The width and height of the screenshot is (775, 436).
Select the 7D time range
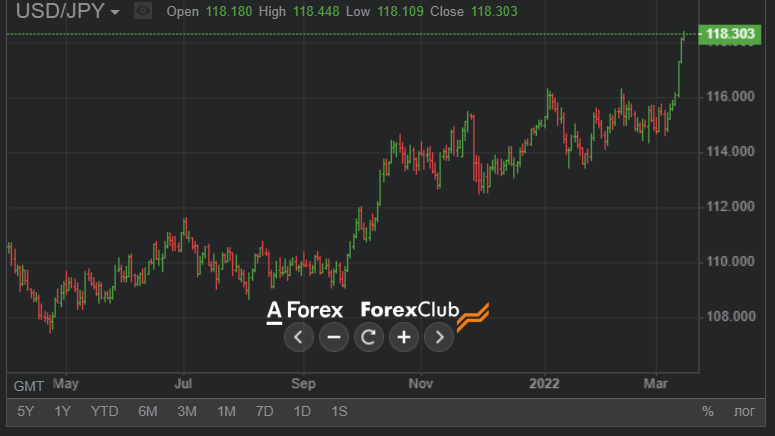coord(264,411)
